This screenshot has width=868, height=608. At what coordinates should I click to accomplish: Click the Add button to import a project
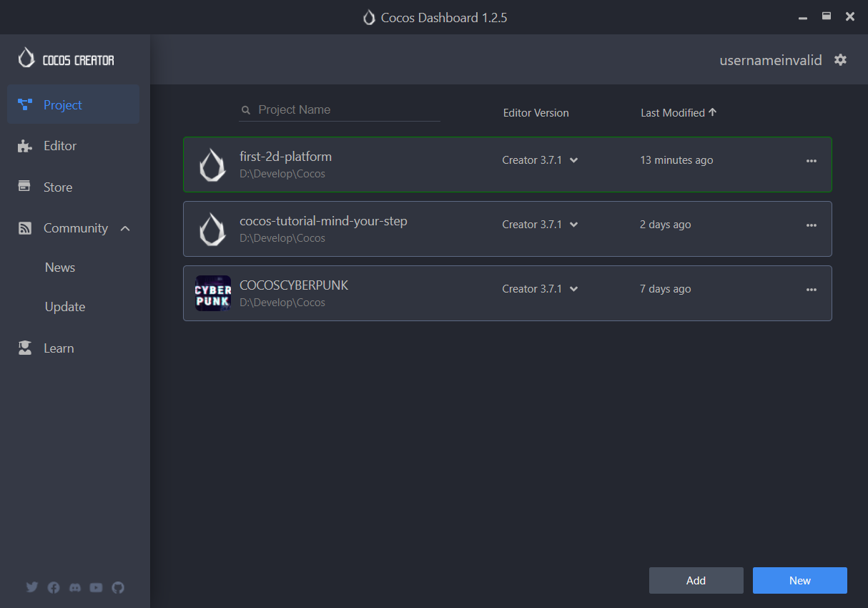(x=696, y=581)
